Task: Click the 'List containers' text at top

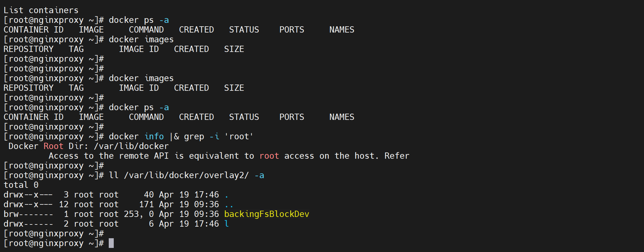Action: 41,10
